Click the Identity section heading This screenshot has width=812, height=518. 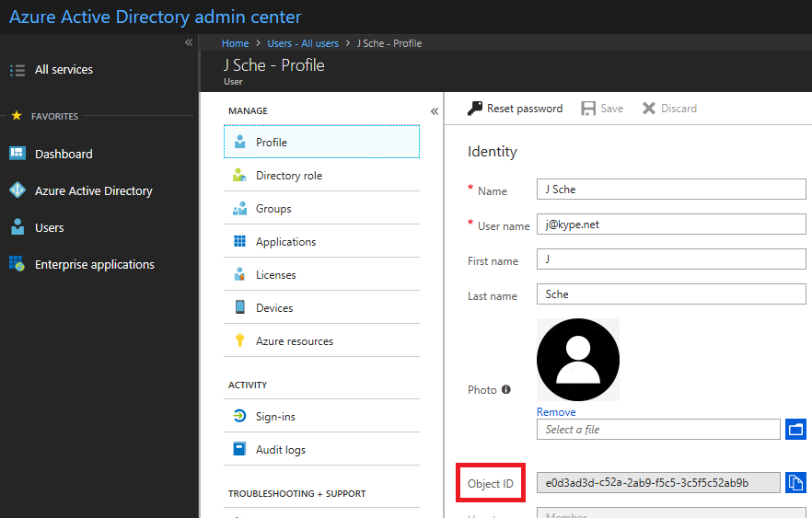[x=492, y=152]
